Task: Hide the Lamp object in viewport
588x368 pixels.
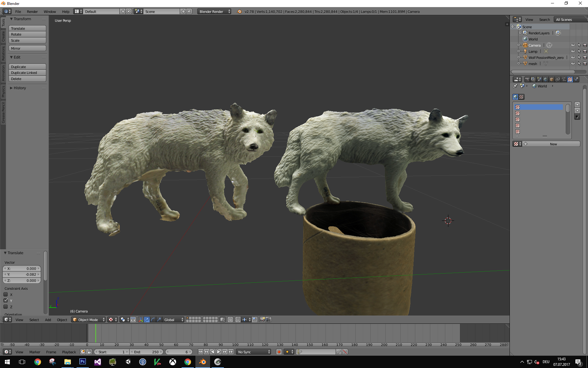Action: (x=573, y=51)
